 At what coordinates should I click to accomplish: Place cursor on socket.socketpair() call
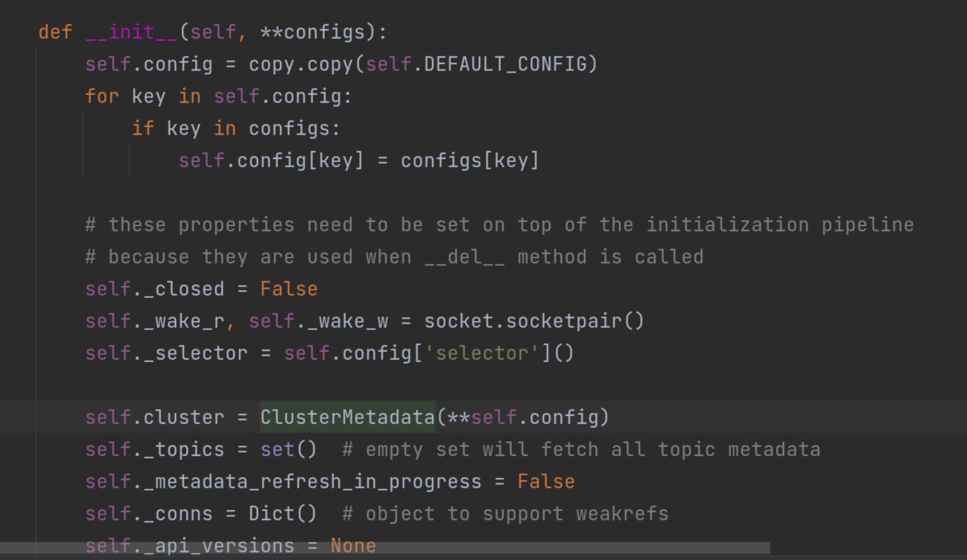[x=534, y=321]
